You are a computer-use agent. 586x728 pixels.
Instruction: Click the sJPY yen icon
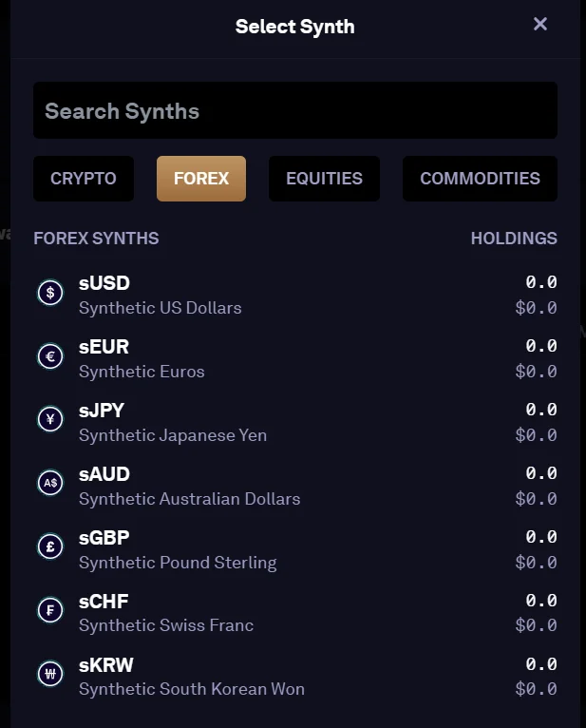click(50, 419)
